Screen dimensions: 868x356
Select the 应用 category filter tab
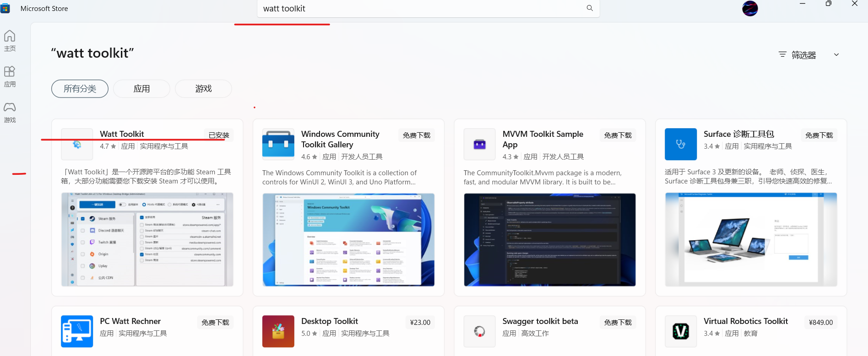coord(141,89)
